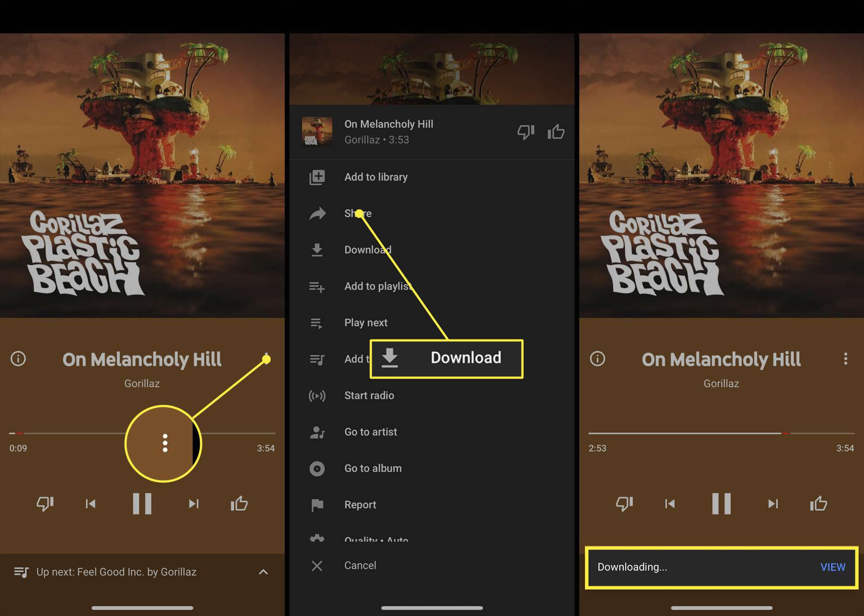
Task: Click the Start radio broadcast icon
Action: click(317, 396)
